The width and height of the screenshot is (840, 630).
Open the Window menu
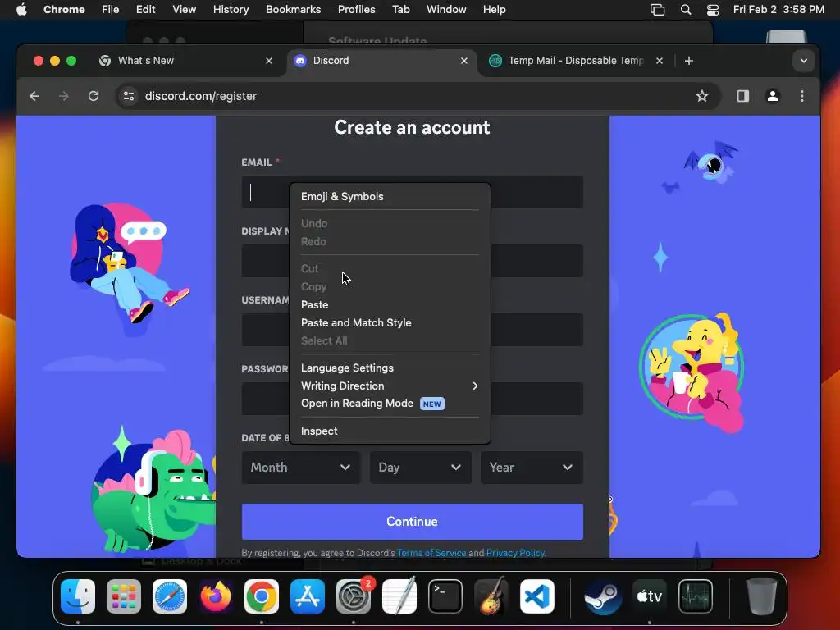[x=446, y=10]
